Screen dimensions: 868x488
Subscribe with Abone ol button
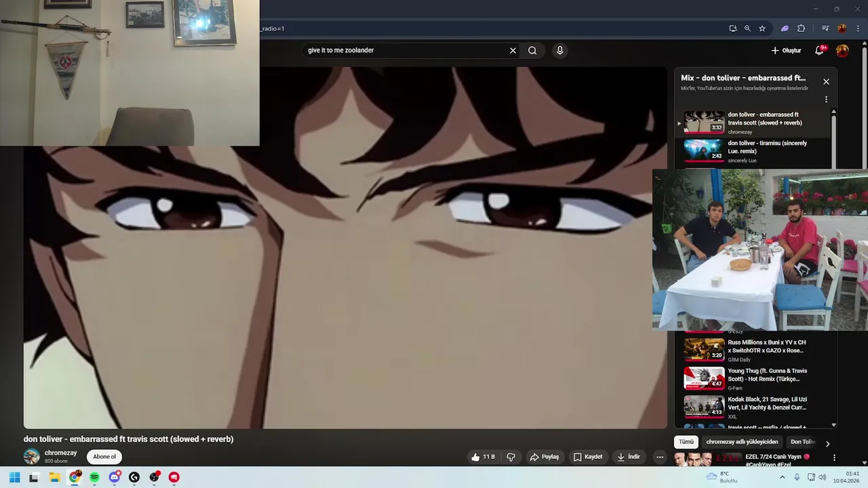(104, 457)
